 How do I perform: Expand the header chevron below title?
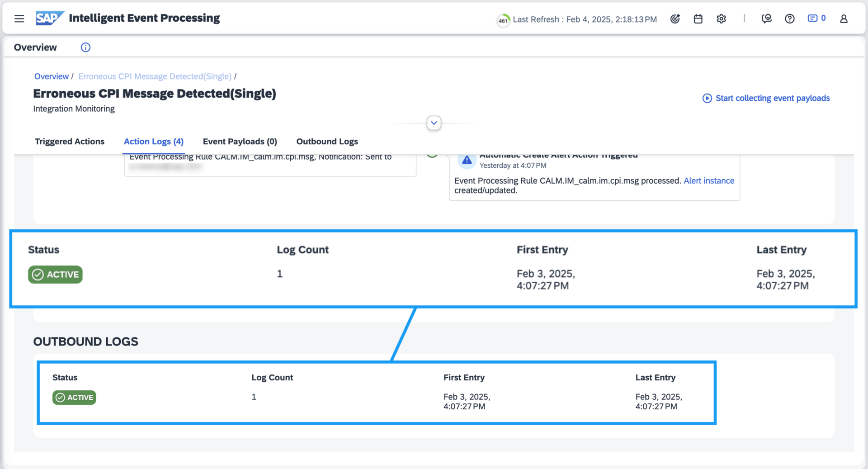434,123
